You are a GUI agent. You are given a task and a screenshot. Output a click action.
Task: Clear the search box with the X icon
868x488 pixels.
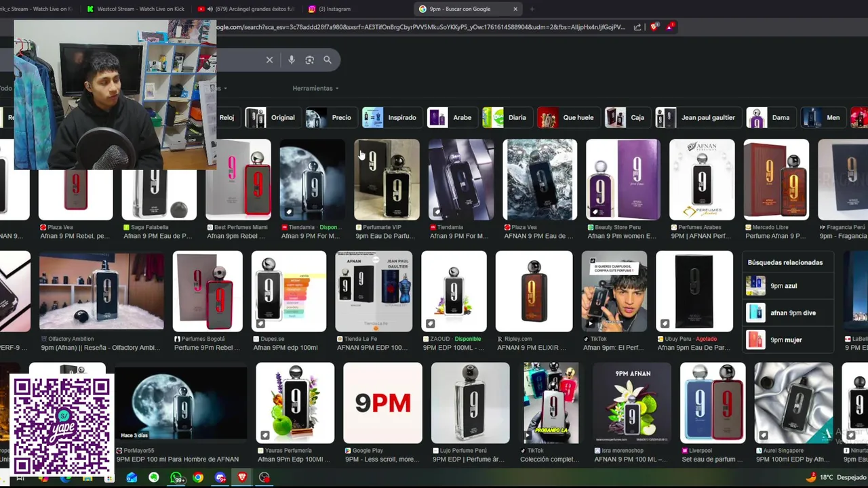click(269, 60)
